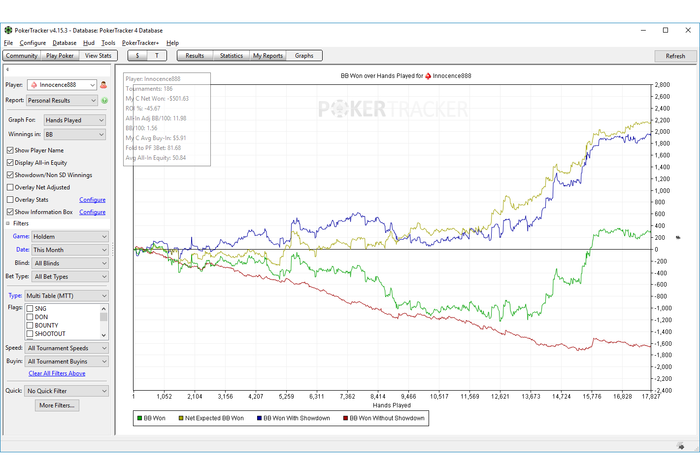The width and height of the screenshot is (700, 475).
Task: Switch to the Graphs tab
Action: tap(304, 56)
